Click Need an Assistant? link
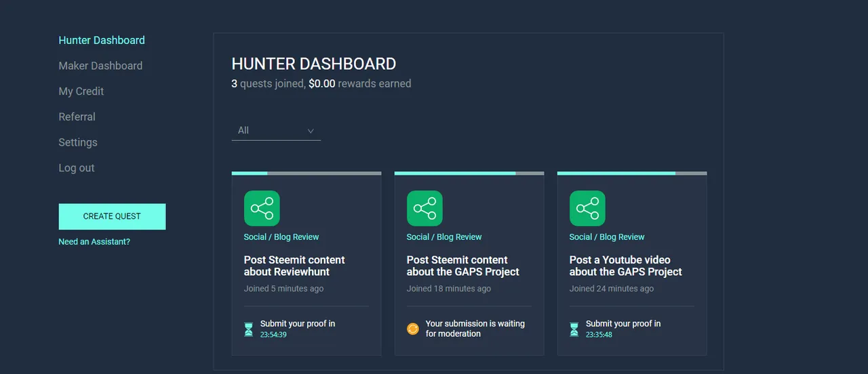The height and width of the screenshot is (374, 868). [x=94, y=242]
